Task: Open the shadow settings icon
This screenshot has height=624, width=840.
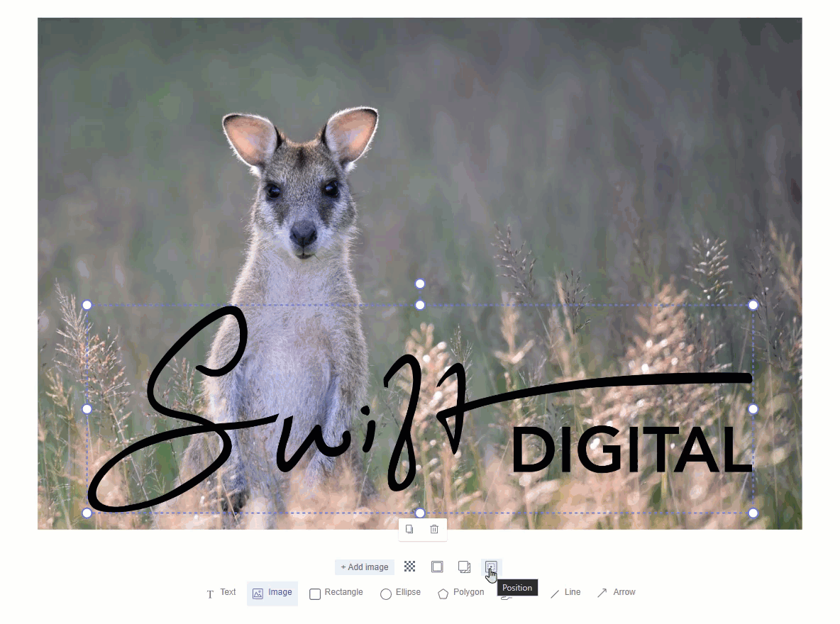Action: point(464,567)
